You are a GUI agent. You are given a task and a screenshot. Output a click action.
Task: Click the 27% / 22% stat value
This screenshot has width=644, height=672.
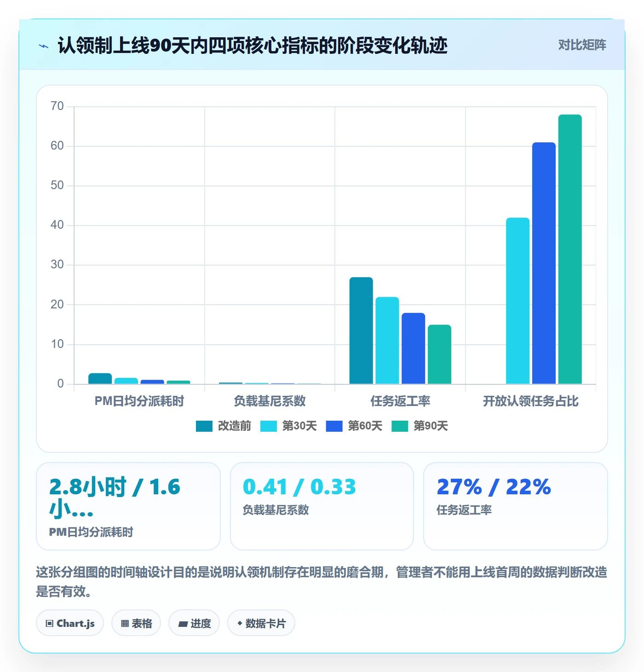click(494, 487)
